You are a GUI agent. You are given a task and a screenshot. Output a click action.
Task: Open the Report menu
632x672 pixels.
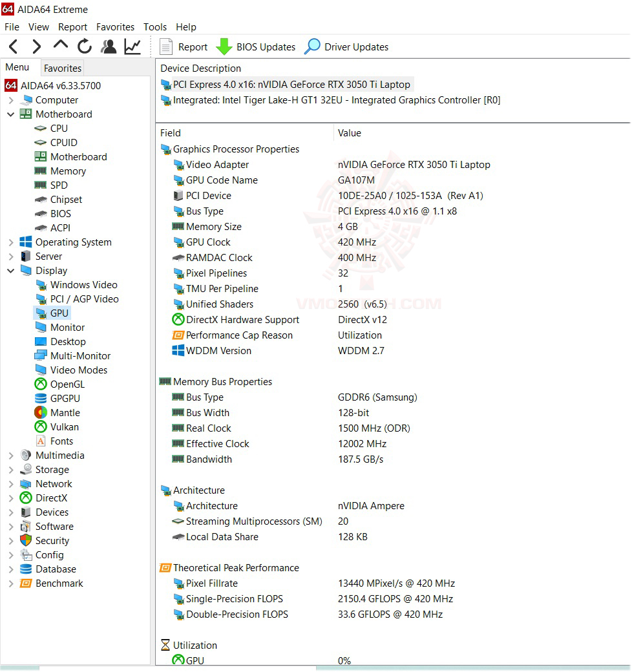point(72,27)
